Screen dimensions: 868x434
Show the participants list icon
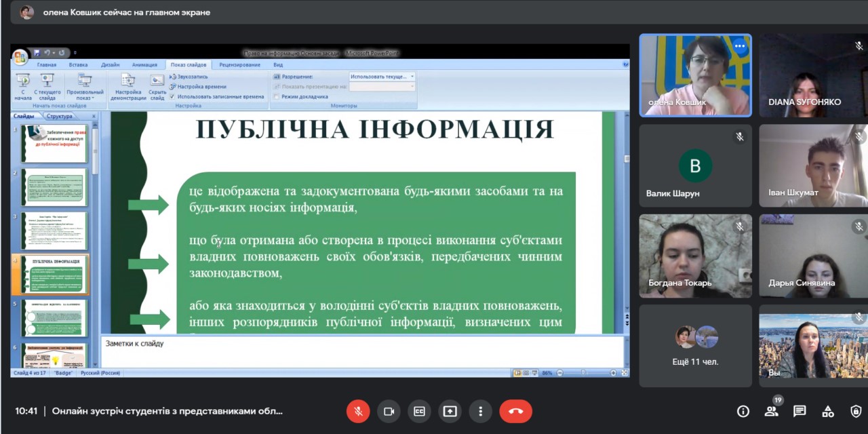click(771, 411)
